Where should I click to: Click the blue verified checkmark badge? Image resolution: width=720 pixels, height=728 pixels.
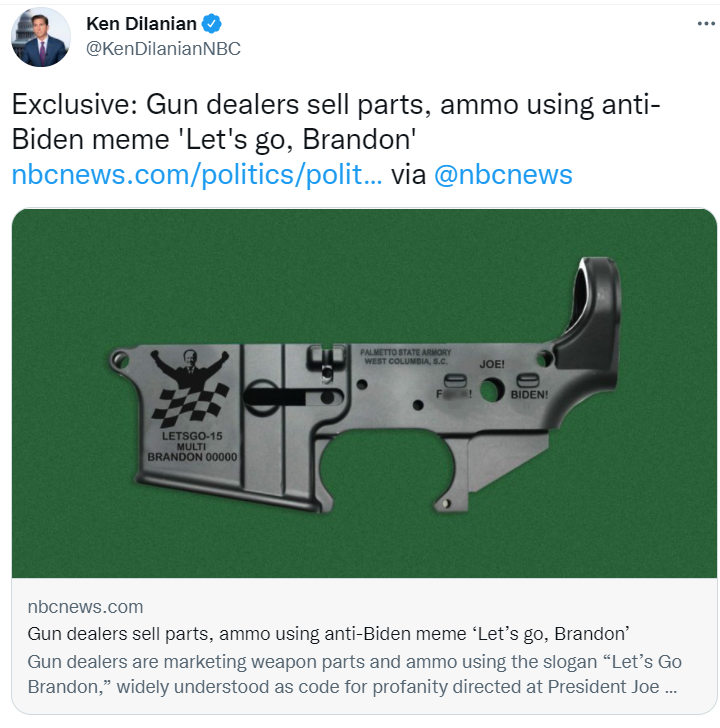click(x=211, y=23)
